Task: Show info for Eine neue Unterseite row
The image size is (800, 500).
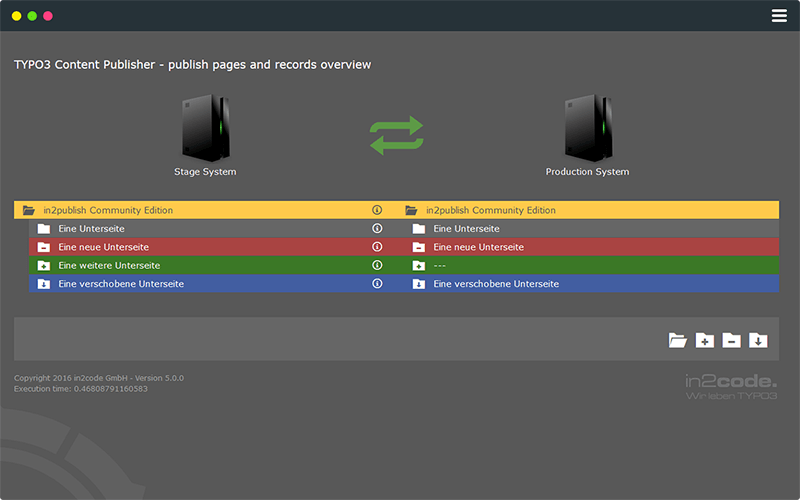Action: click(377, 246)
